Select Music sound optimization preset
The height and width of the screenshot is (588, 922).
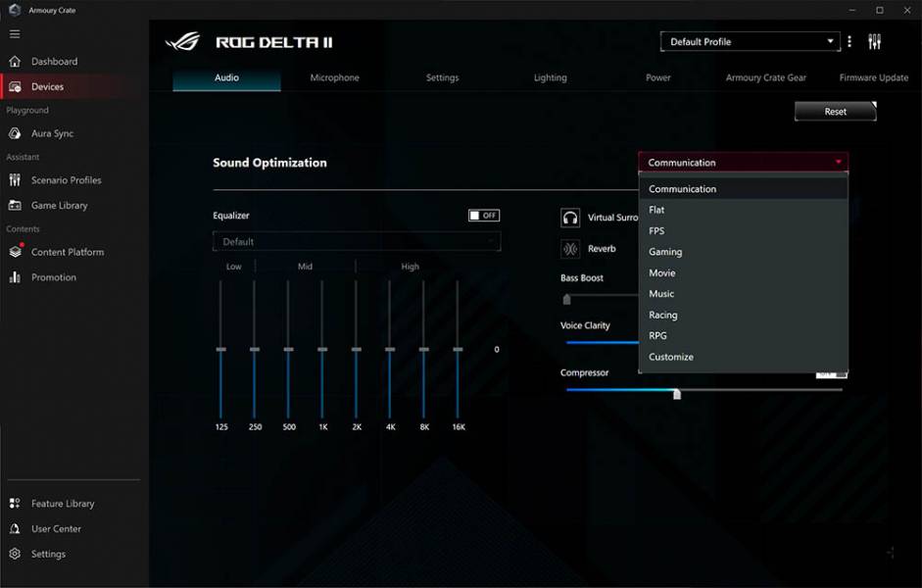tap(744, 294)
